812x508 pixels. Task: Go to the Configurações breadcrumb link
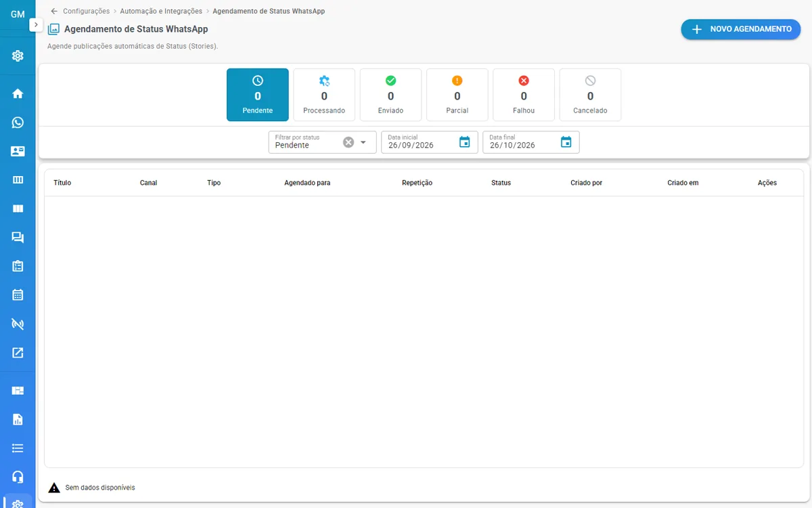point(86,12)
